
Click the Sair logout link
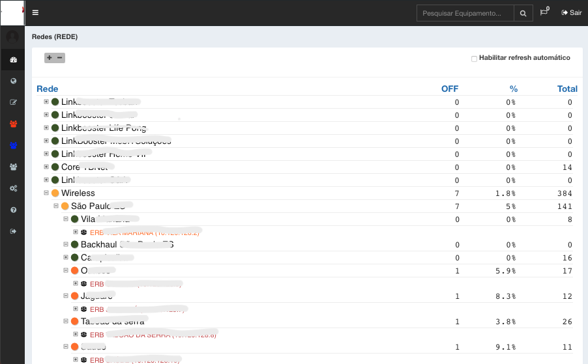(x=571, y=12)
